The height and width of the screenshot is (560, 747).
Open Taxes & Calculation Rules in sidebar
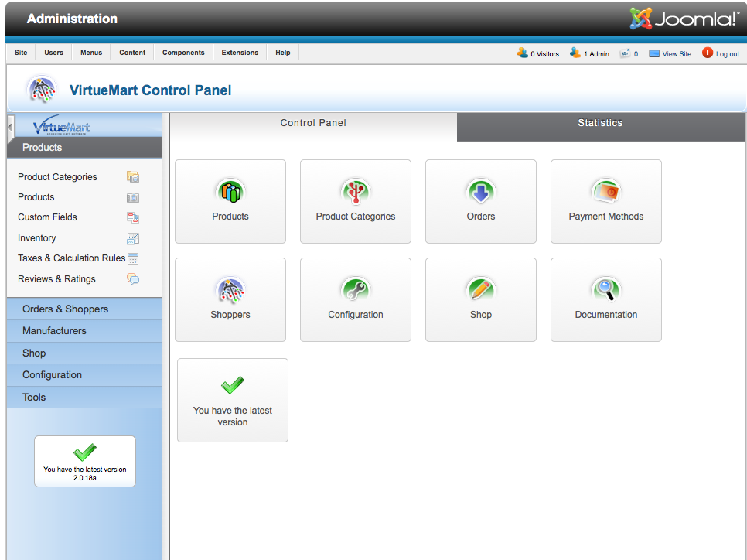click(71, 258)
